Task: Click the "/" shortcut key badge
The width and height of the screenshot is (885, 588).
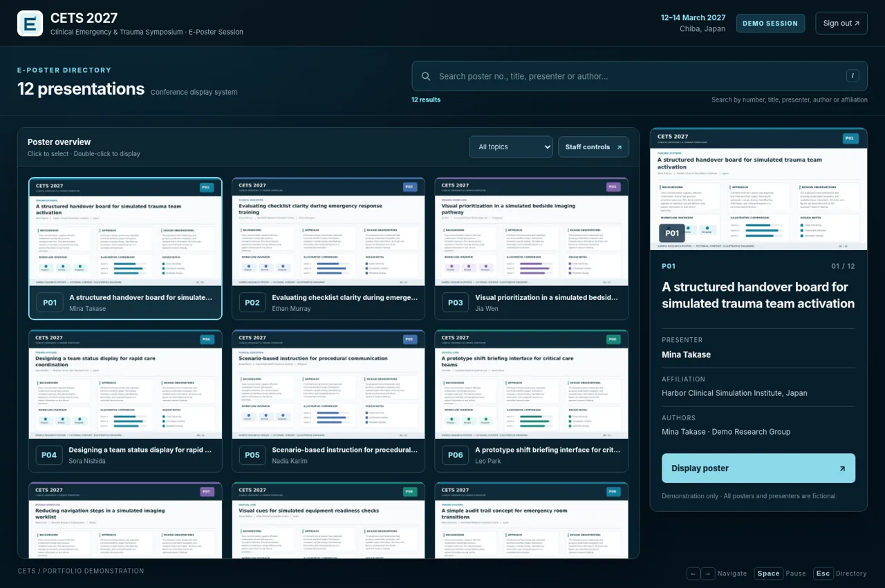Action: 853,76
